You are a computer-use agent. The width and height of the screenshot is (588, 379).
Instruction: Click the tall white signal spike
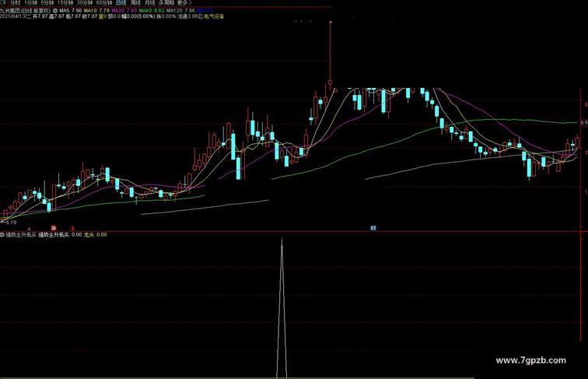pos(282,307)
